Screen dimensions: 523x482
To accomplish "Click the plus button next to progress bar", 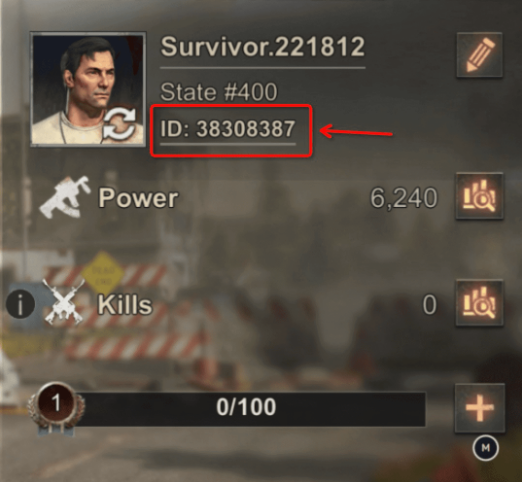I will pyautogui.click(x=479, y=408).
